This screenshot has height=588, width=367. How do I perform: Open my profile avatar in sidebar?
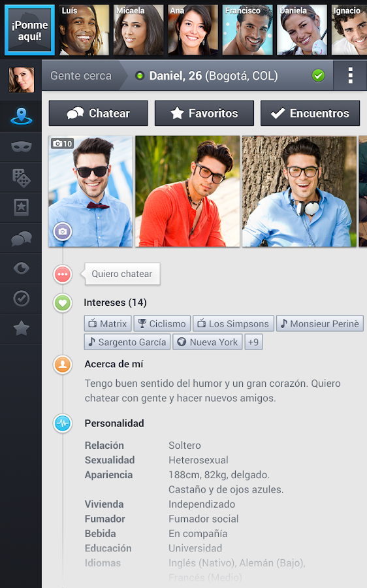[22, 80]
